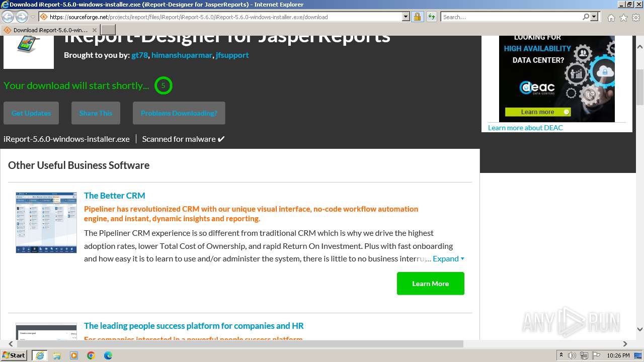Click the second listing's thumbnail image
Screen dimensions: 644x362
pyautogui.click(x=46, y=331)
